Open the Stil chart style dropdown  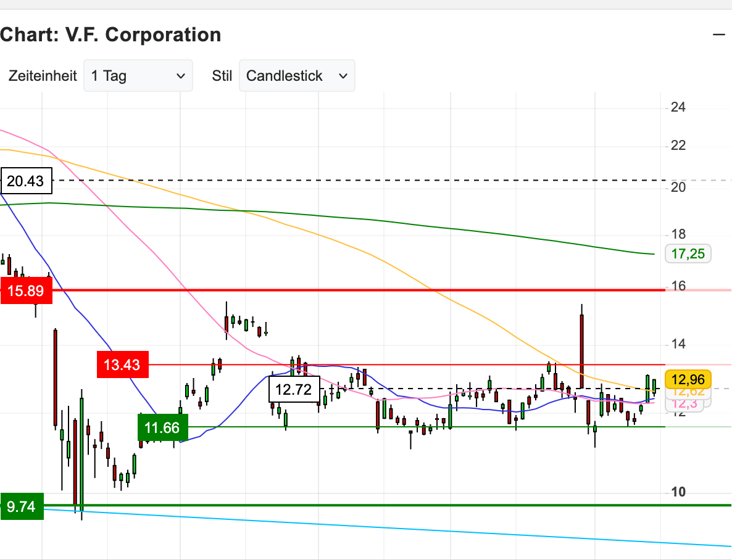(296, 76)
